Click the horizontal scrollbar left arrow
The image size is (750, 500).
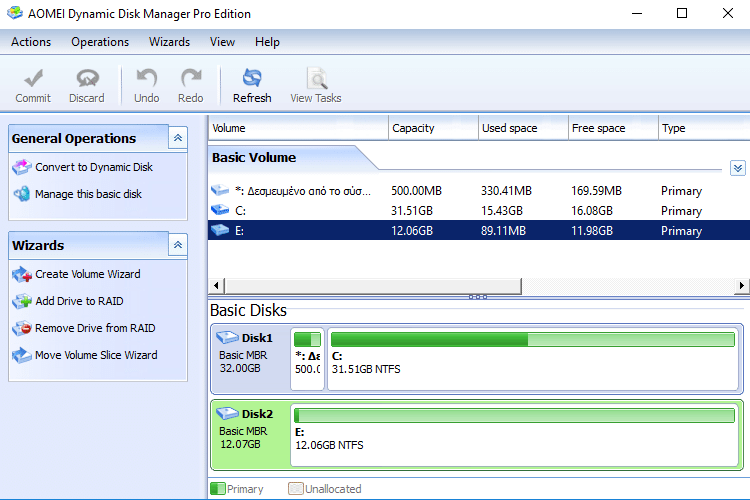[216, 286]
